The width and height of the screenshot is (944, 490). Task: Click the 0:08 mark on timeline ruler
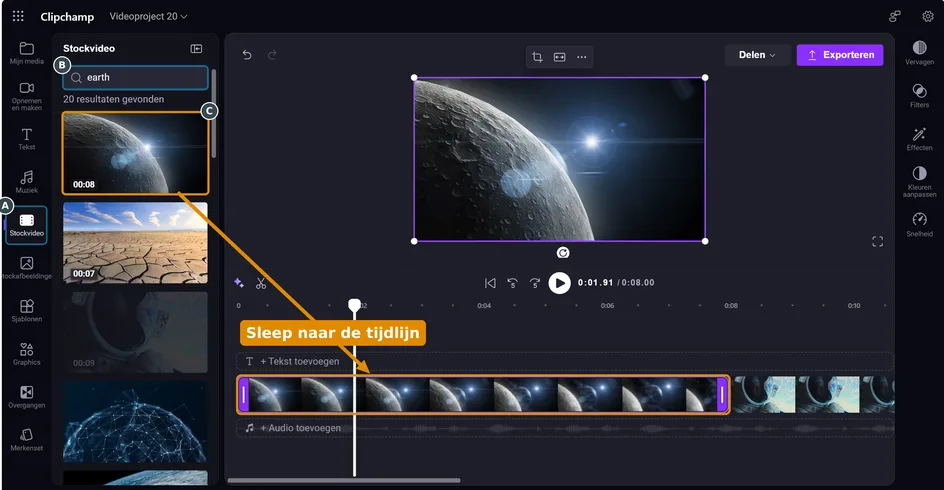731,306
